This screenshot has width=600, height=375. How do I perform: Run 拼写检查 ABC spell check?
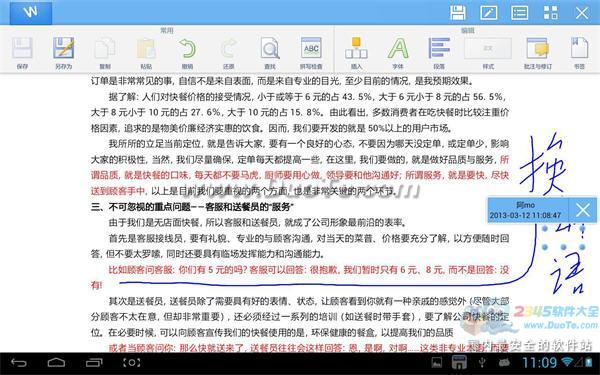311,53
